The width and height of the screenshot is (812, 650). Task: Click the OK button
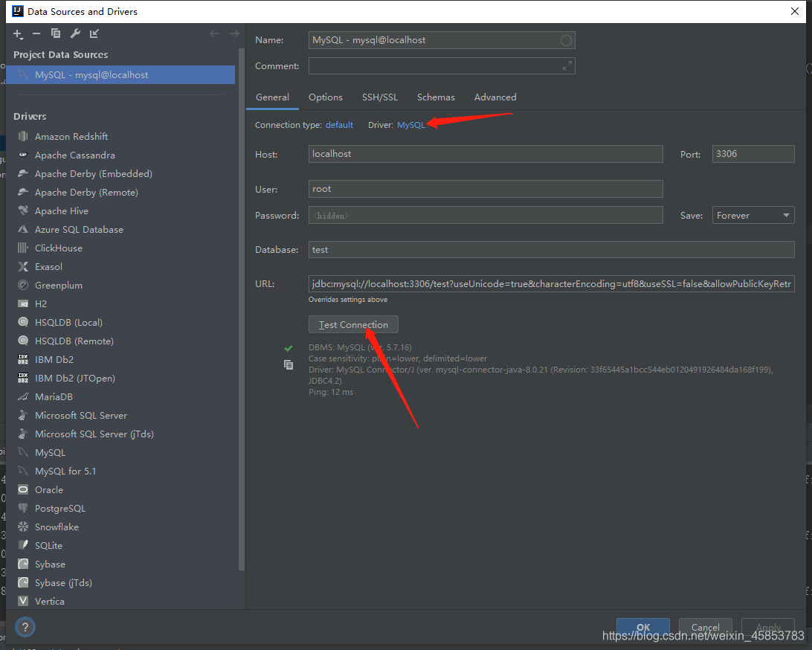coord(643,627)
